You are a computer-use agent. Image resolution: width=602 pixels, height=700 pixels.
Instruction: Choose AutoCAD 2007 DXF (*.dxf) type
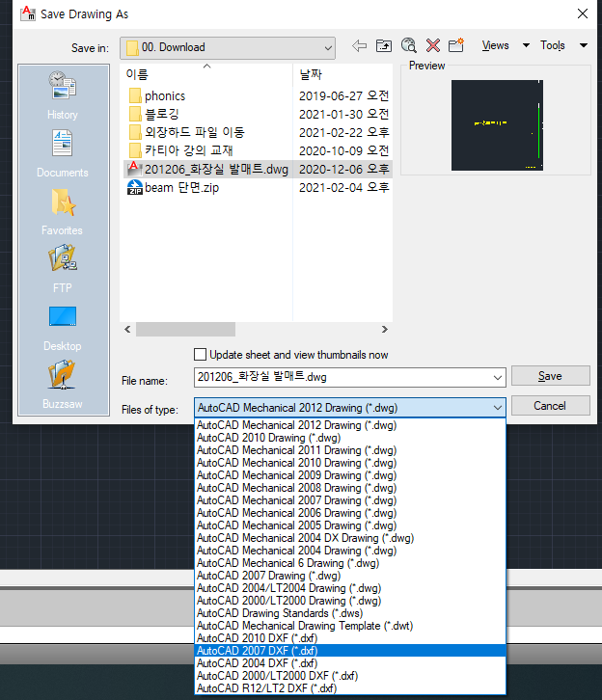[350, 651]
